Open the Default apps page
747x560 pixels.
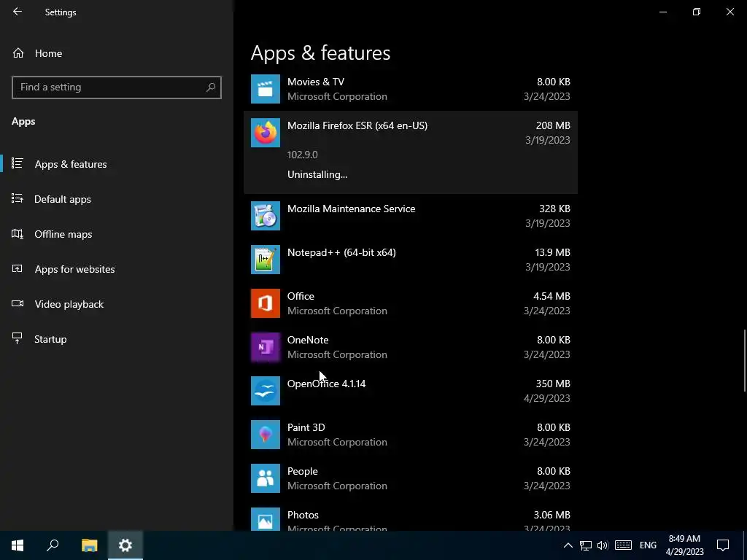tap(117, 199)
